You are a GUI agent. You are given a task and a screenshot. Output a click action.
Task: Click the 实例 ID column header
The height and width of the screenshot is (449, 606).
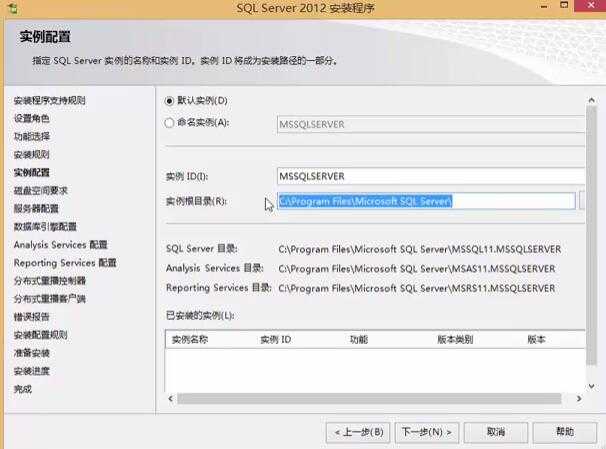point(276,340)
